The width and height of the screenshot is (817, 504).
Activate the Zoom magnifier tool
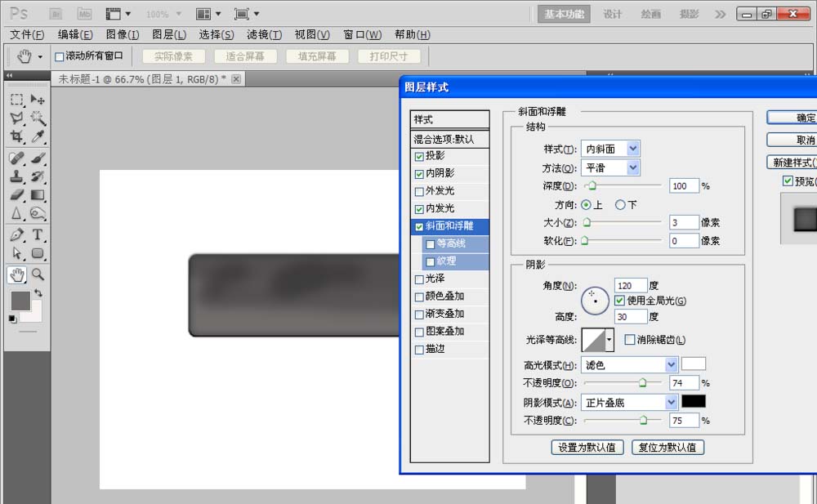pos(38,274)
